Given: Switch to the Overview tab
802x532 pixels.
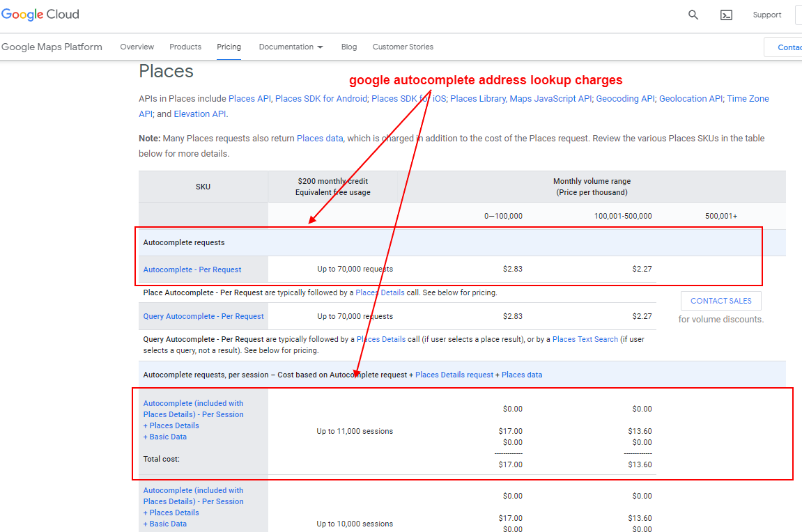Looking at the screenshot, I should point(137,47).
